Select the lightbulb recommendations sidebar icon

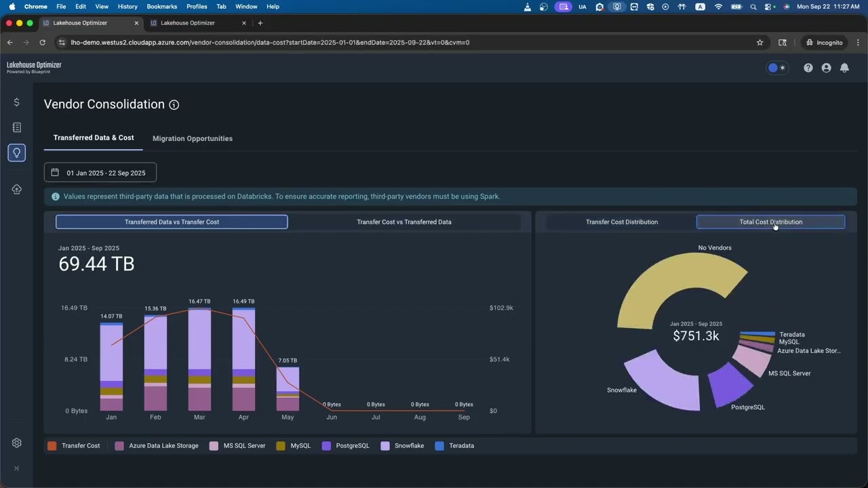pos(16,152)
